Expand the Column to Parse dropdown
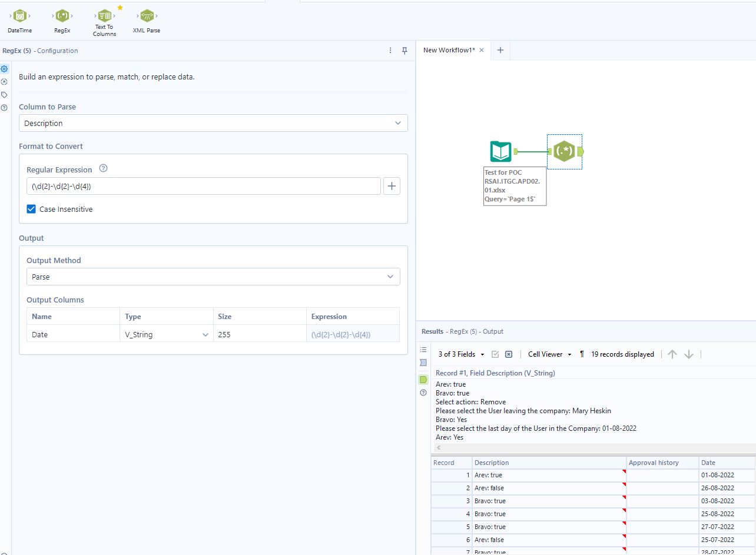This screenshot has height=555, width=756. click(x=213, y=123)
